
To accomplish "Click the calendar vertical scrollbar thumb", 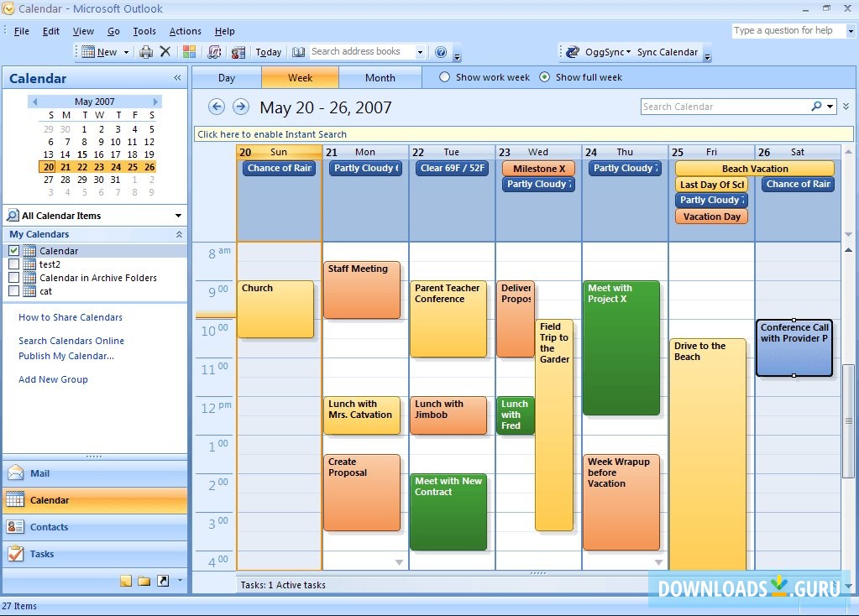I will 847,420.
